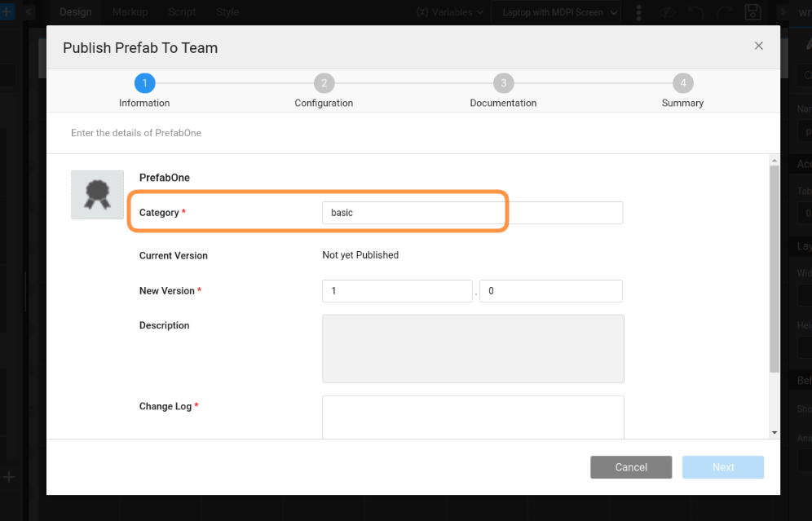Open the vertical three-dots more menu
This screenshot has height=521, width=812.
coord(638,12)
